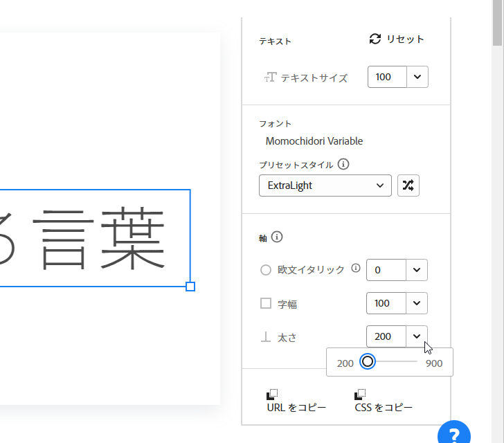Open info icon next to プリセットスタイル
Screen dimensions: 504x443
pos(343,164)
